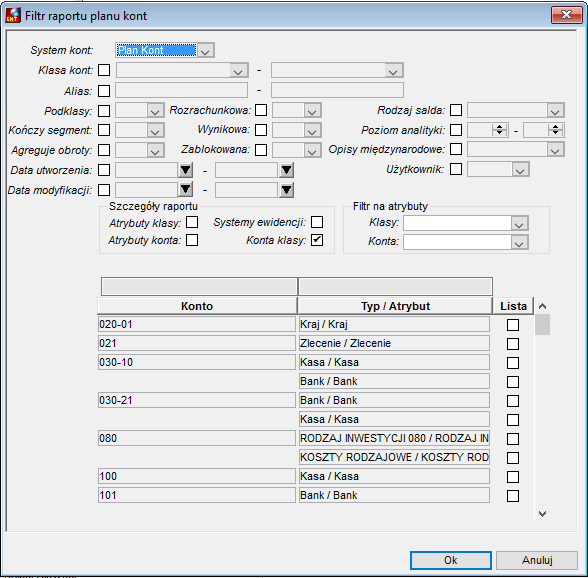Image resolution: width=588 pixels, height=578 pixels.
Task: Open the Konta attribute filter dropdown
Action: [x=519, y=242]
